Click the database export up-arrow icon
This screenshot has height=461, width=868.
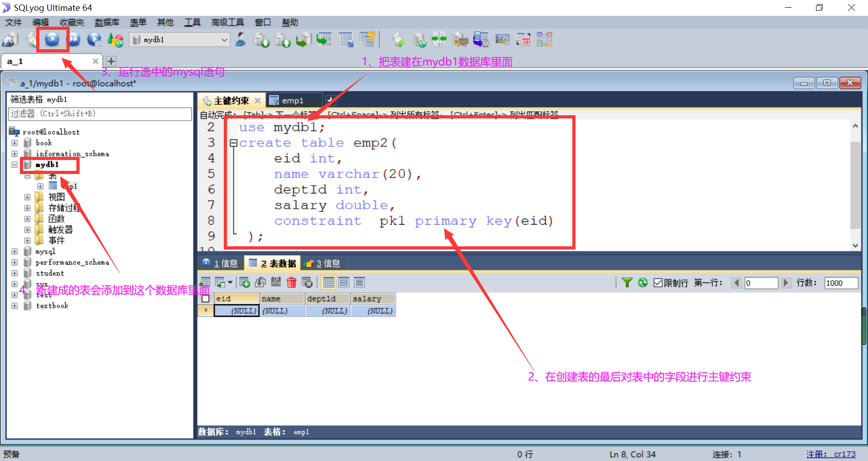[283, 40]
